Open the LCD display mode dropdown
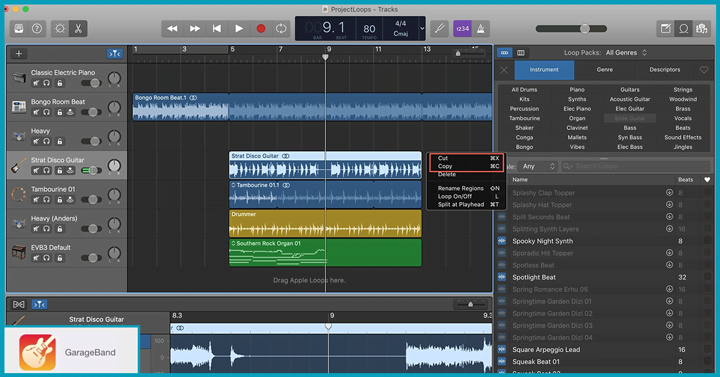Image resolution: width=720 pixels, height=377 pixels. tap(422, 28)
